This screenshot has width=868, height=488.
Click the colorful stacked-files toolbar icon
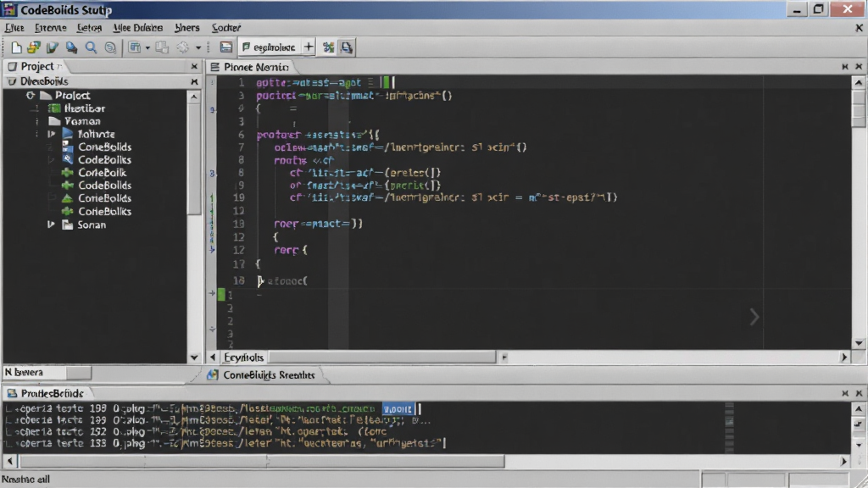(x=33, y=47)
